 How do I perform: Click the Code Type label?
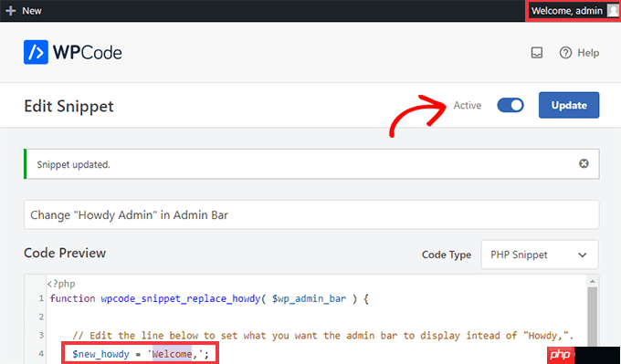point(447,255)
